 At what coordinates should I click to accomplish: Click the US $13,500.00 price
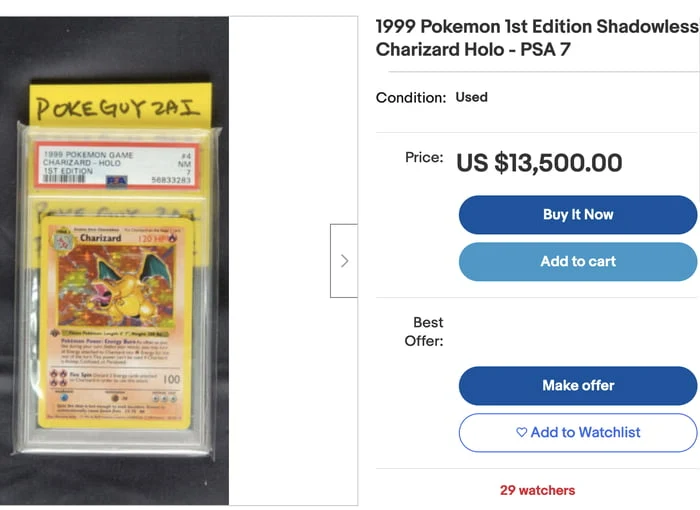click(x=539, y=163)
